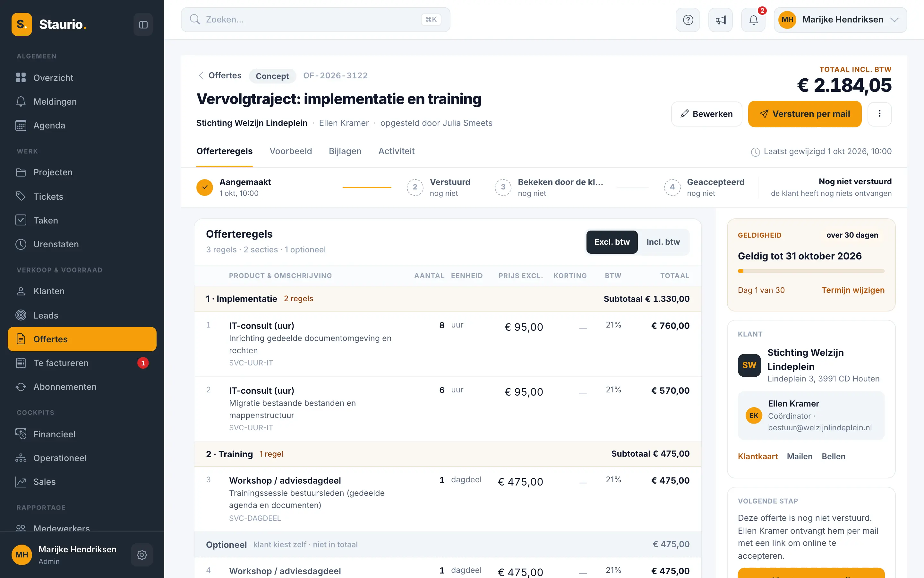The width and height of the screenshot is (924, 578).
Task: Select the Offerteregels tab
Action: tap(224, 151)
